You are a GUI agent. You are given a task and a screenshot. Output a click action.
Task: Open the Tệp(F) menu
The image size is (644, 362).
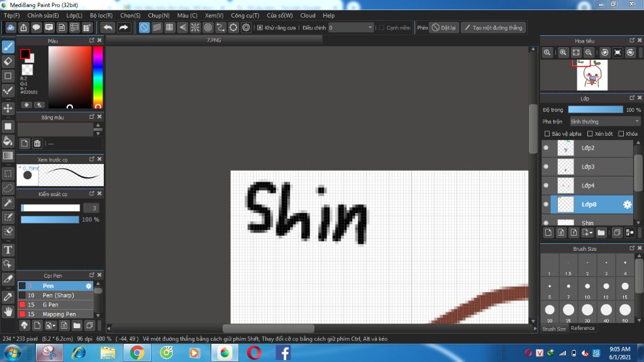12,16
